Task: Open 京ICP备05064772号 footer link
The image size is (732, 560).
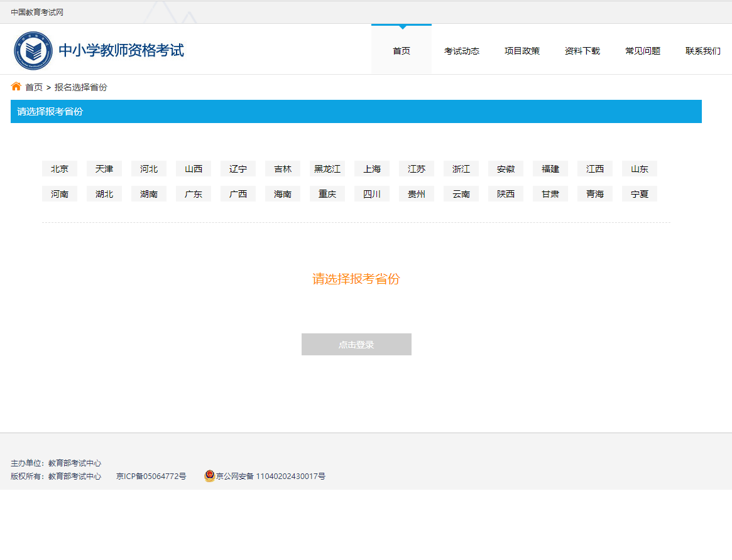Action: coord(151,477)
